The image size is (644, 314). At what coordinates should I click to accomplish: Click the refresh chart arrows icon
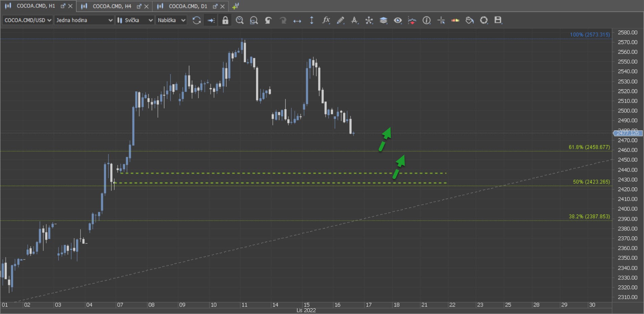click(x=196, y=20)
